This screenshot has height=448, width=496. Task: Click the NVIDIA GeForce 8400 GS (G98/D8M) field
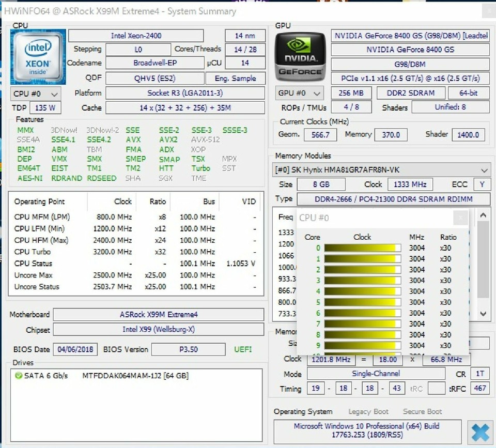click(410, 36)
